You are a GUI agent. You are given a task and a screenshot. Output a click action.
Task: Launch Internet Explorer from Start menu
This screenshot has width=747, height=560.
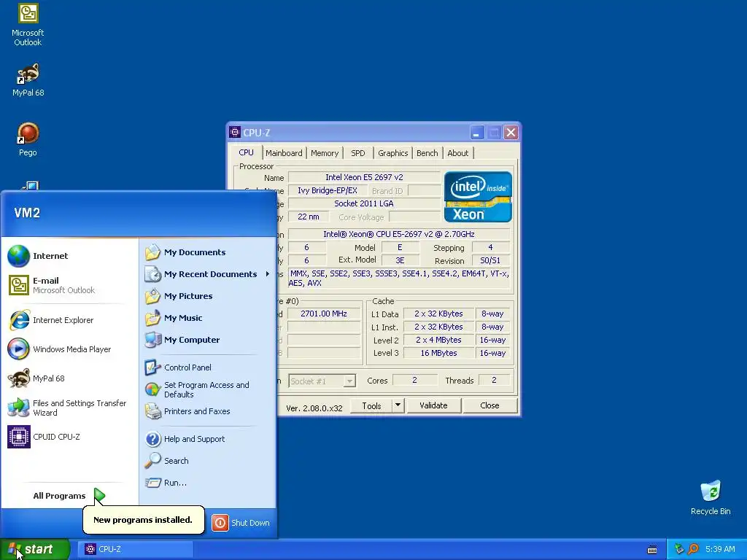(x=69, y=320)
